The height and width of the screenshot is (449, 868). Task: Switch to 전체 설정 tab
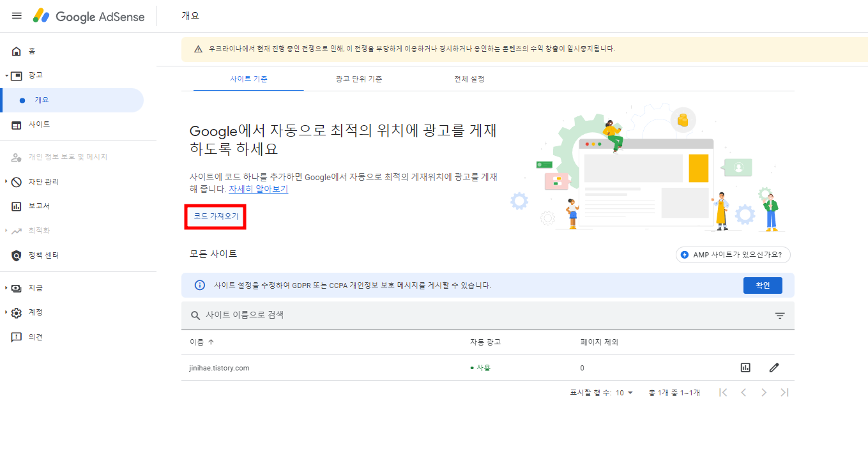[469, 79]
